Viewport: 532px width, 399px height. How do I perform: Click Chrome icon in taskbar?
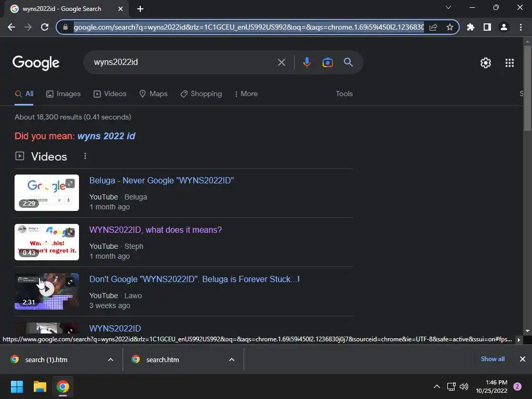click(x=63, y=387)
